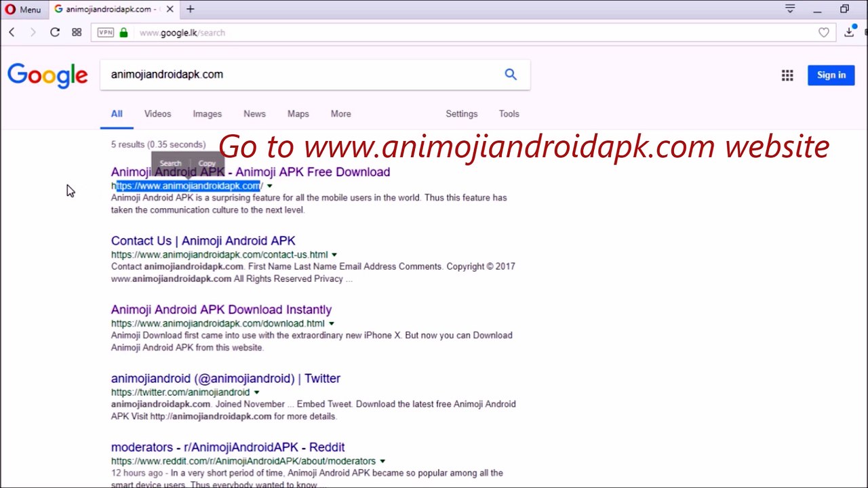Open the animojiandroid Twitter result
This screenshot has height=488, width=868.
226,378
